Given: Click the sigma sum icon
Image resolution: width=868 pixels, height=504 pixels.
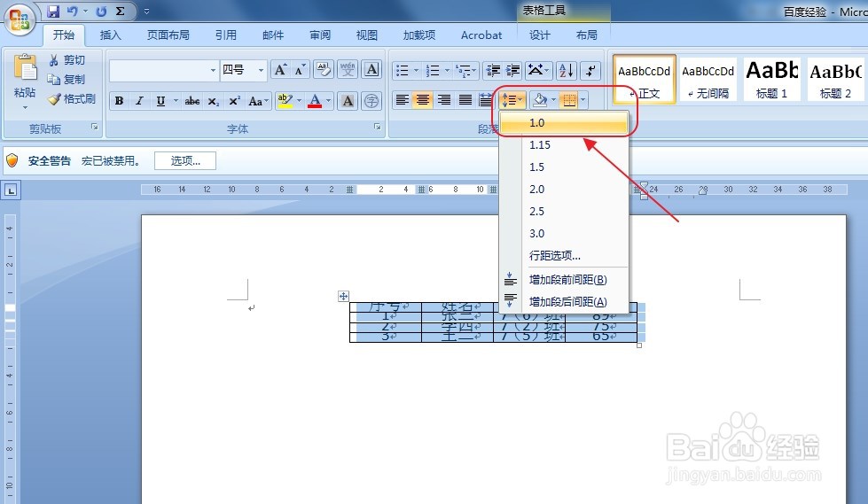Looking at the screenshot, I should click(120, 11).
